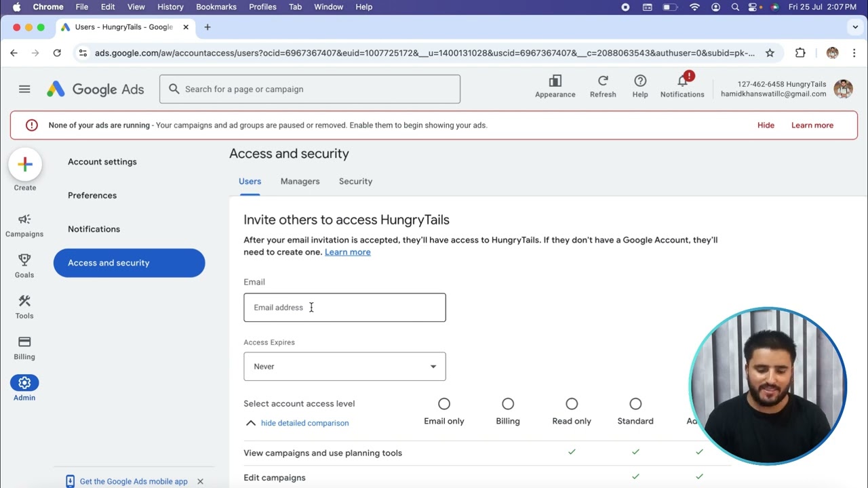Image resolution: width=868 pixels, height=488 pixels.
Task: Open Tools in the sidebar
Action: [x=24, y=307]
